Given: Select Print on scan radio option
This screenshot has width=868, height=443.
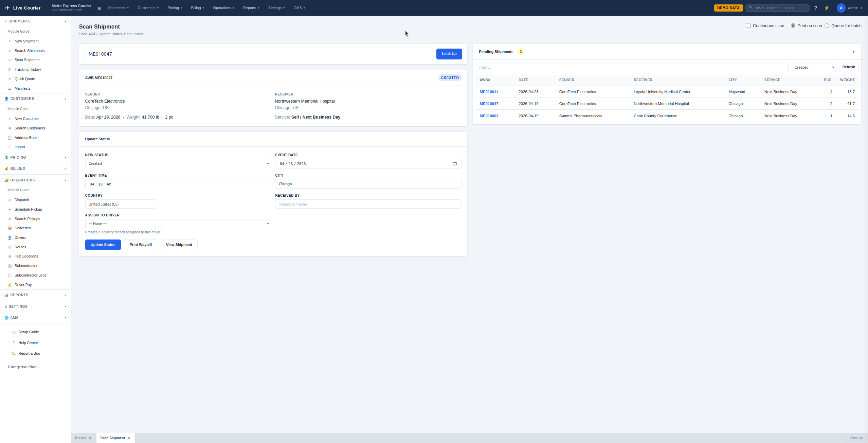Looking at the screenshot, I should tap(793, 25).
